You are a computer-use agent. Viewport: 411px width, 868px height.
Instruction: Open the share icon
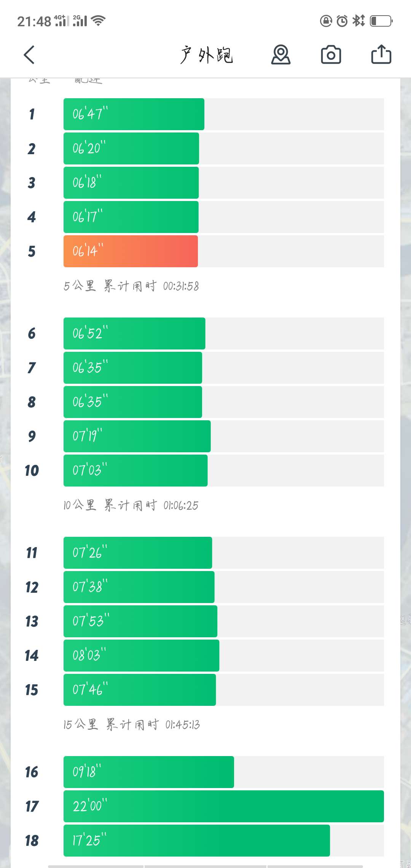381,54
